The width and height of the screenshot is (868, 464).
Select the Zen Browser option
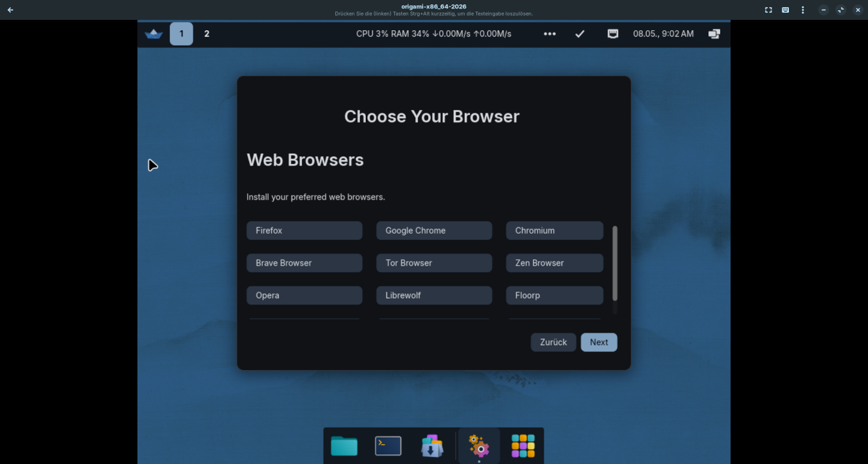(x=555, y=263)
